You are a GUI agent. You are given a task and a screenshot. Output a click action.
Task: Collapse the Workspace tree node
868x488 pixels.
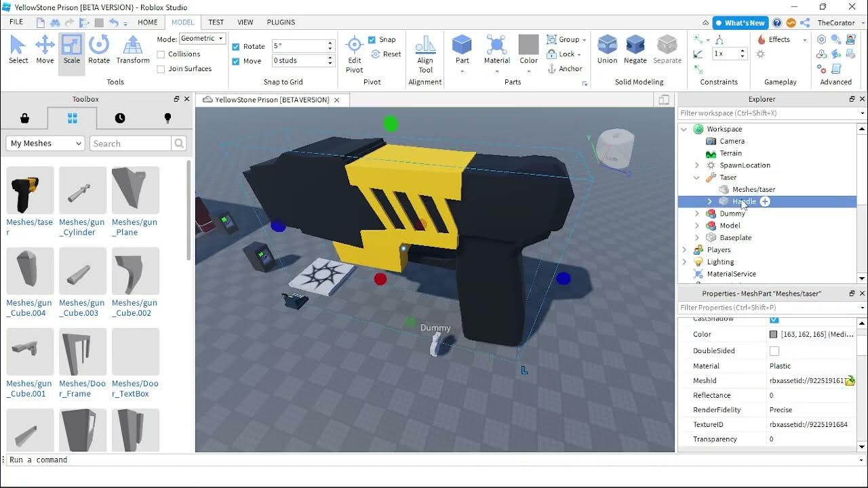(x=684, y=129)
